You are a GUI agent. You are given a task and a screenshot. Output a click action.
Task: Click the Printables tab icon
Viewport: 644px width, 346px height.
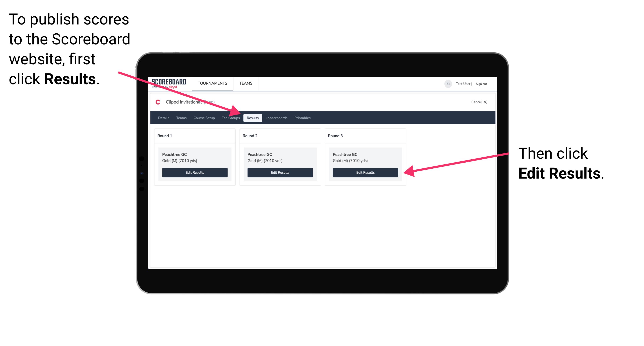pos(302,118)
